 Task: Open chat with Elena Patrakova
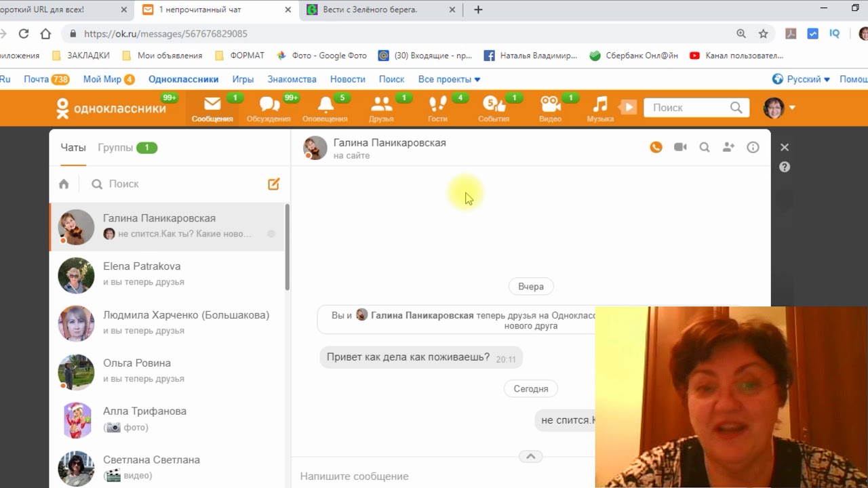pos(167,275)
